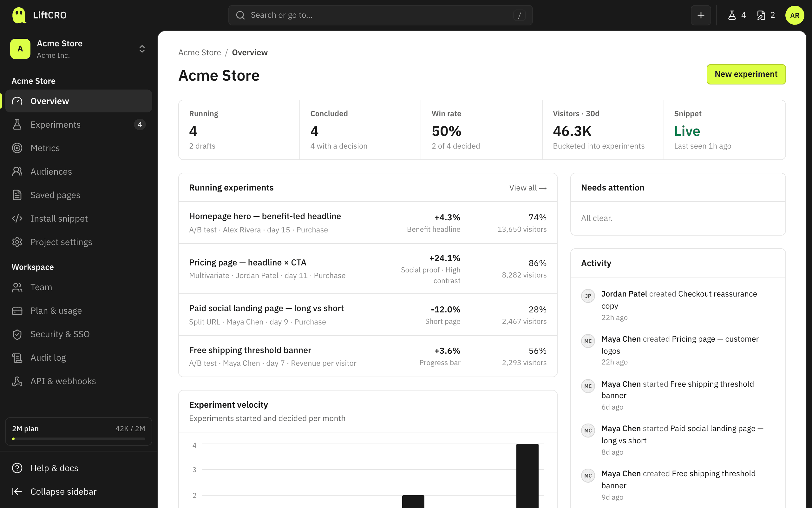Click the 2M plan usage progress bar
This screenshot has height=508, width=812.
79,438
